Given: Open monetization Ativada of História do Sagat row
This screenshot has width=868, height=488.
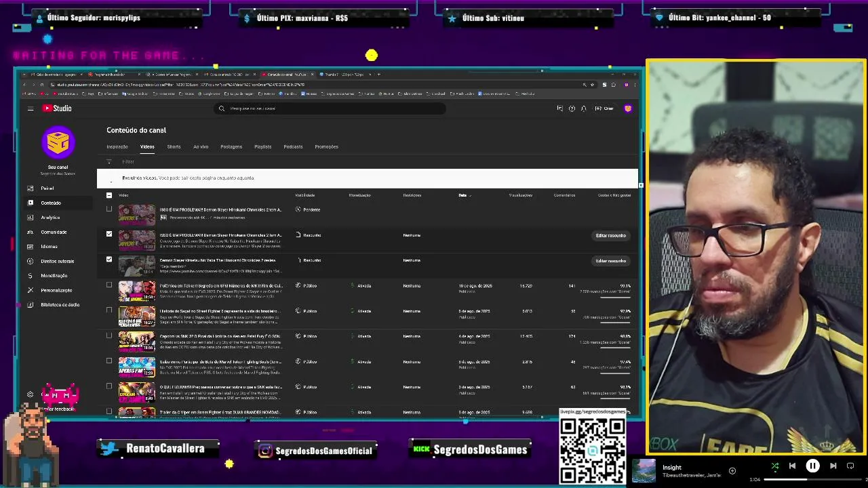Looking at the screenshot, I should point(361,311).
